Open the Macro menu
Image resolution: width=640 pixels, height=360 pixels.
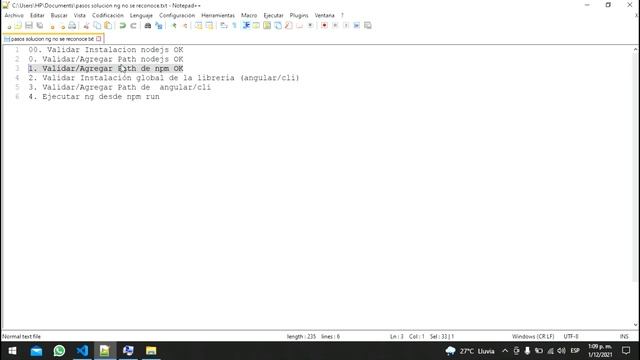[x=249, y=15]
